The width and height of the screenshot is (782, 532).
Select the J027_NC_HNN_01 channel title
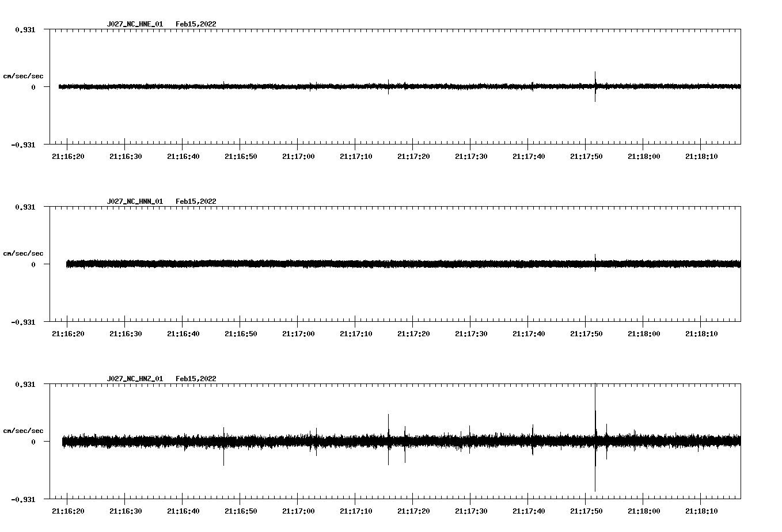coord(135,202)
